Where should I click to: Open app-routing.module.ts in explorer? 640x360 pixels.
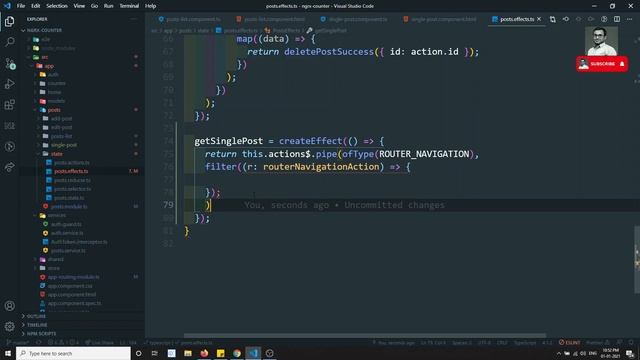(x=73, y=277)
